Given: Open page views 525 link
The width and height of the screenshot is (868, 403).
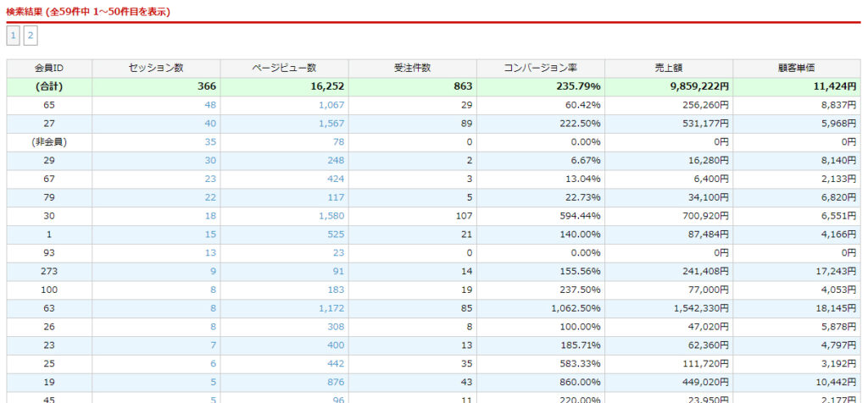Looking at the screenshot, I should (x=335, y=235).
